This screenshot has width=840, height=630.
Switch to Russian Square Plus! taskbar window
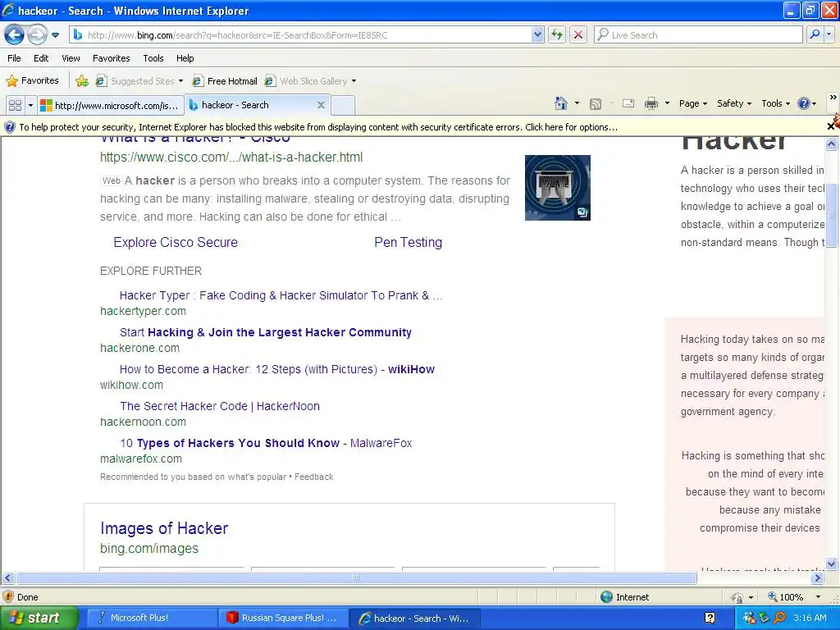pyautogui.click(x=282, y=618)
